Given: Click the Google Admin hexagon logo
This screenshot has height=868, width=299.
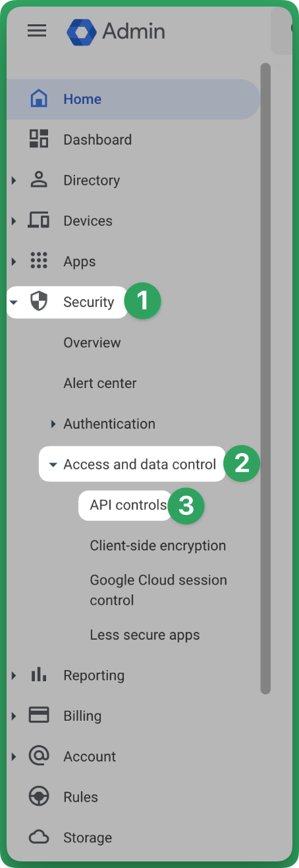Looking at the screenshot, I should [x=82, y=32].
